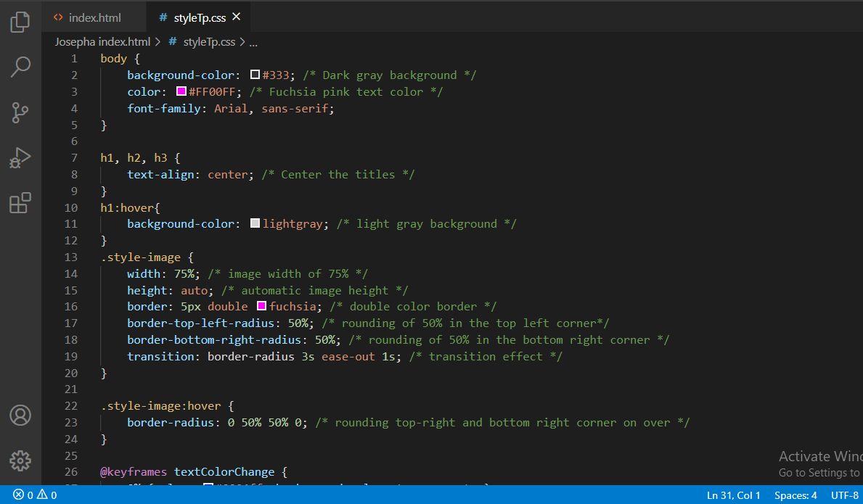Viewport: 863px width, 504px height.
Task: Open color picker for fuchsia border swatch
Action: click(261, 305)
